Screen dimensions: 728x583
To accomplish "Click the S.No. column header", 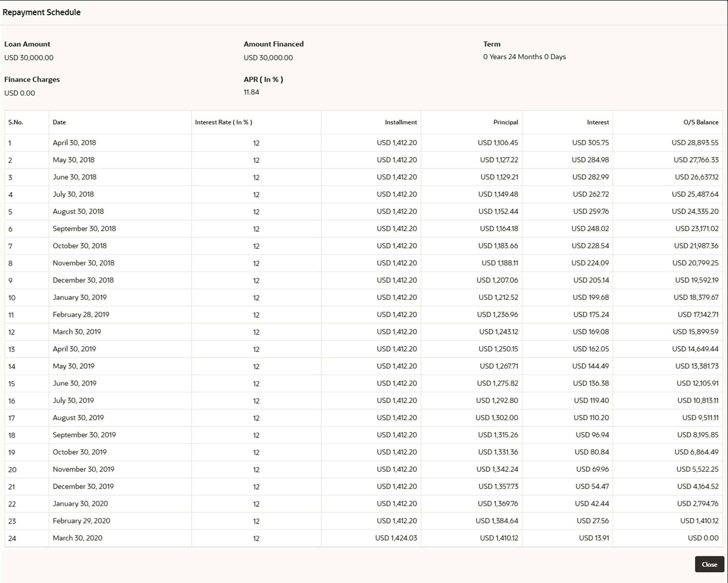I will 16,122.
